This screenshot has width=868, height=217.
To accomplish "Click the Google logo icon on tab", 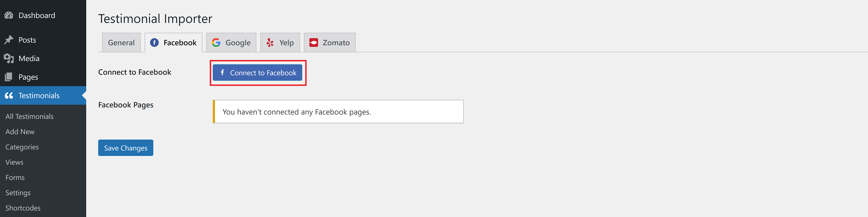I will [x=216, y=43].
